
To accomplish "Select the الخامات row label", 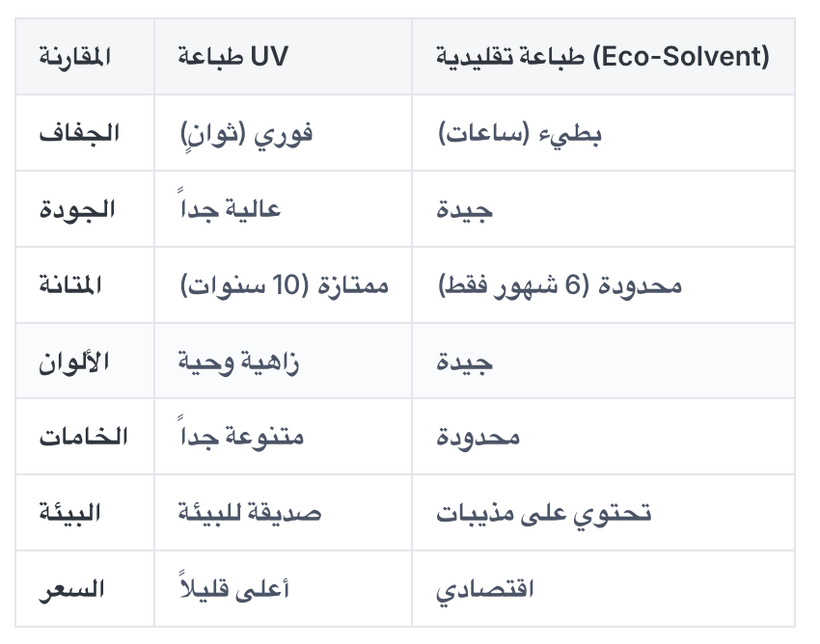I will (83, 437).
